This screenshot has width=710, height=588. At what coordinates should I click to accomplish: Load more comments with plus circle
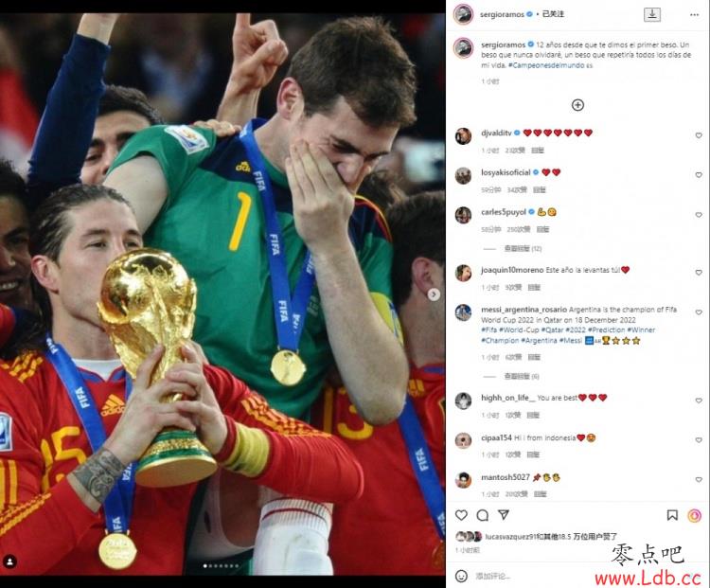pos(577,105)
